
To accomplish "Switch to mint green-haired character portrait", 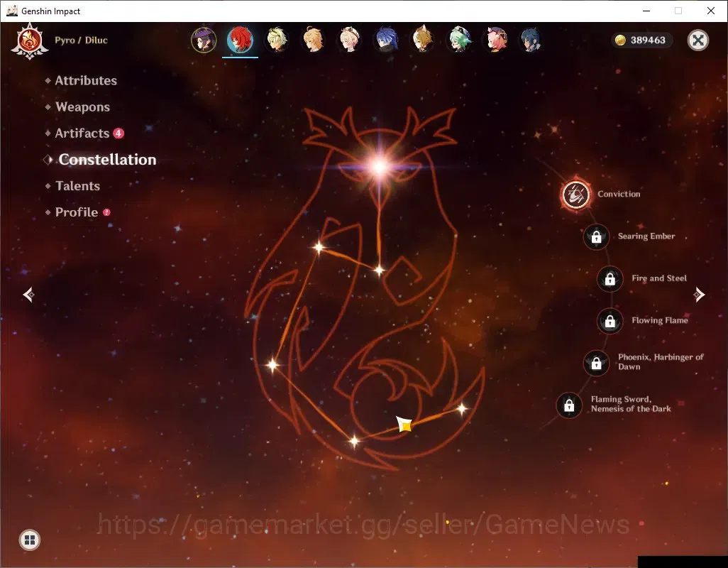I will coord(459,40).
